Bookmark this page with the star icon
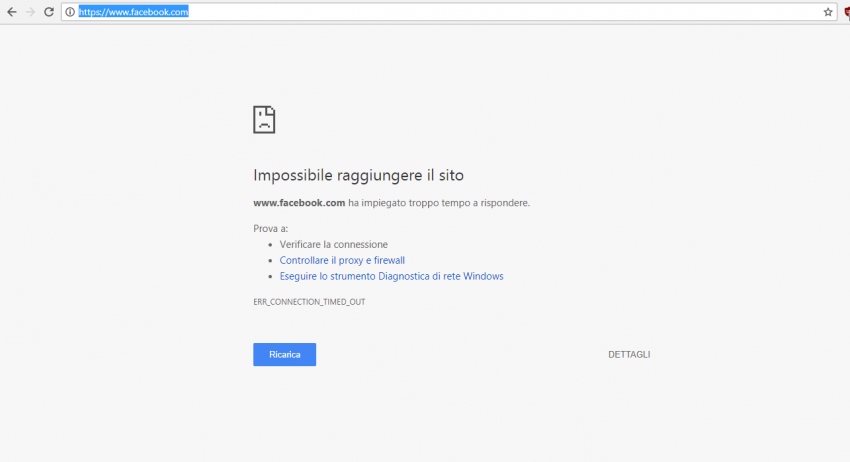850x462 pixels. (828, 12)
